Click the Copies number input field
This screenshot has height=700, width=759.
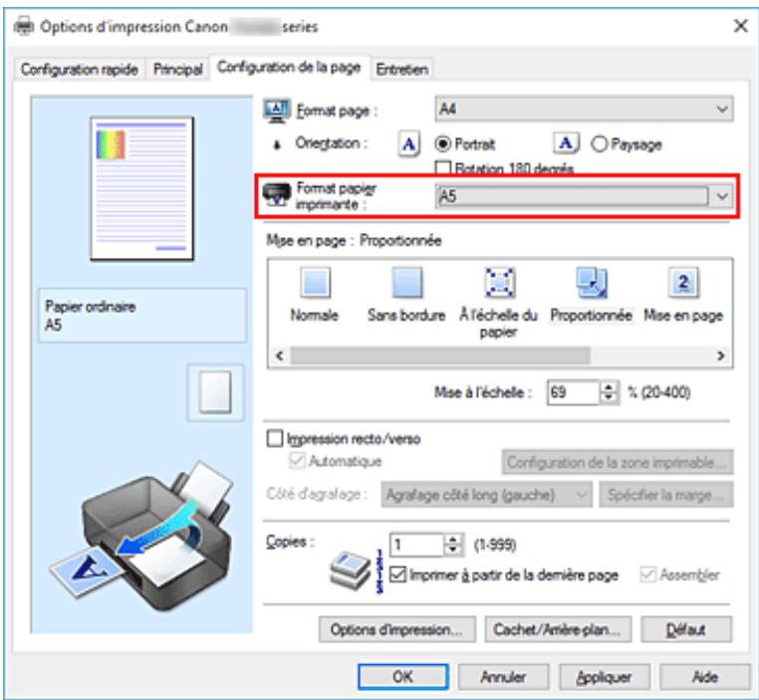coord(416,545)
